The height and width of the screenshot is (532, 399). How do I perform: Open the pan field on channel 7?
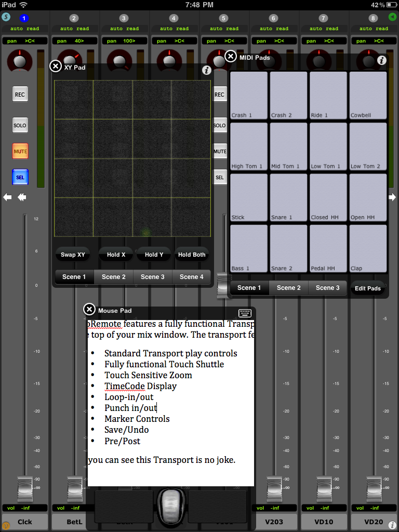tap(324, 41)
